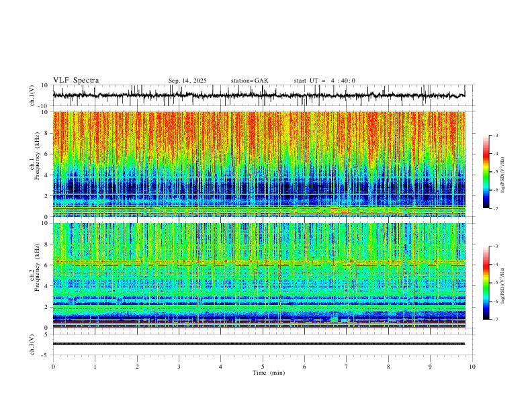This screenshot has height=411, width=532.
Task: Click the date 'Sep. 14, 2025'
Action: coord(187,81)
